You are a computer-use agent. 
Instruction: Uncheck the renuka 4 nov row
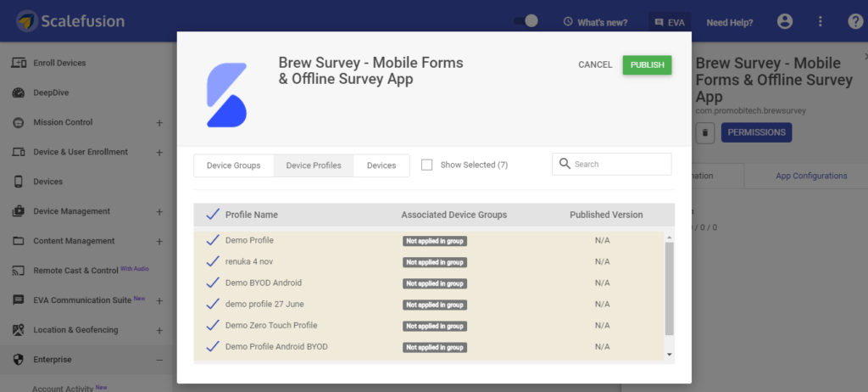(x=213, y=261)
